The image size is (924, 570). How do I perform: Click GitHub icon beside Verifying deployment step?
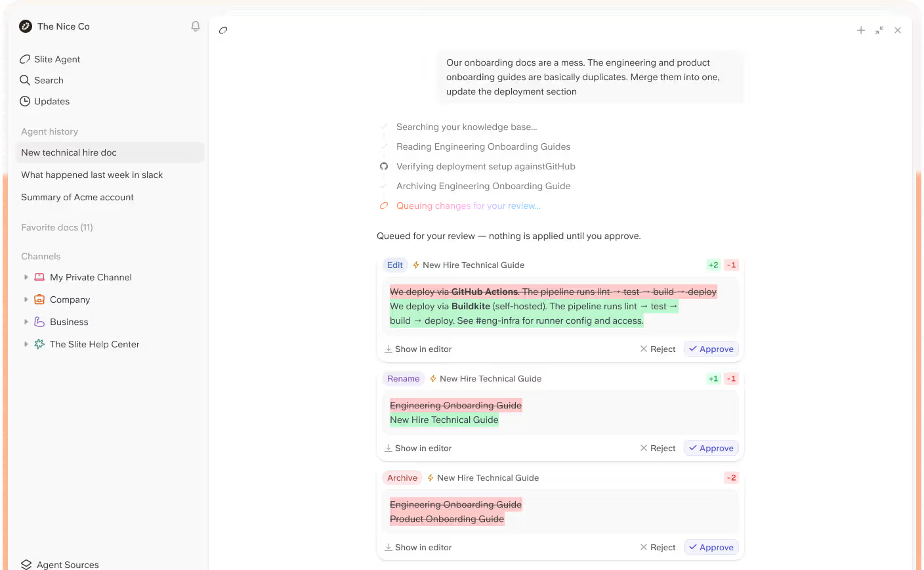tap(384, 166)
